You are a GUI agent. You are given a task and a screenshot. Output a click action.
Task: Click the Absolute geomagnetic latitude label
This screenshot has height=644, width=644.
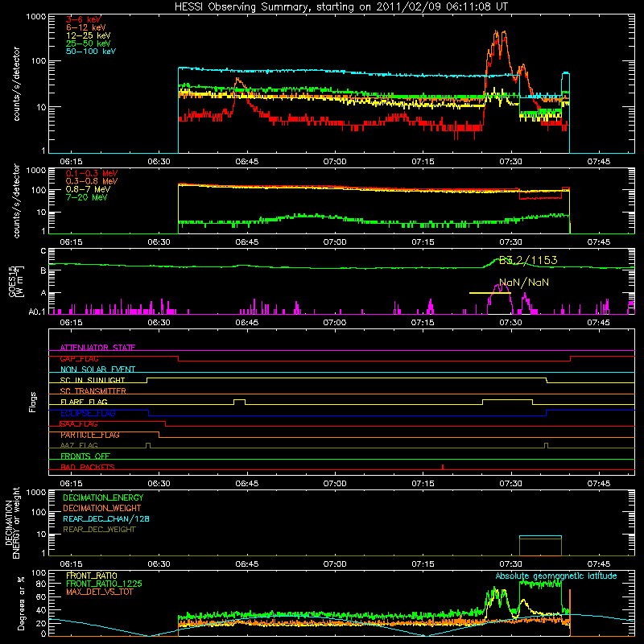coord(556,576)
